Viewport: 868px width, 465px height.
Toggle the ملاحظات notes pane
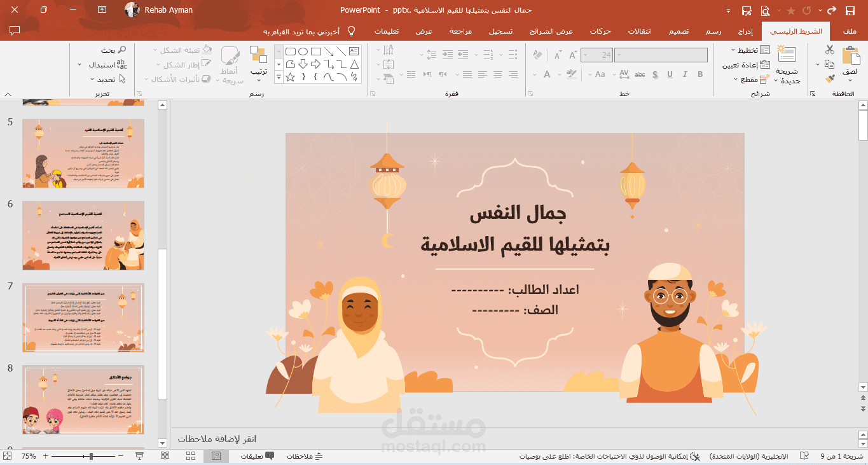pyautogui.click(x=305, y=456)
